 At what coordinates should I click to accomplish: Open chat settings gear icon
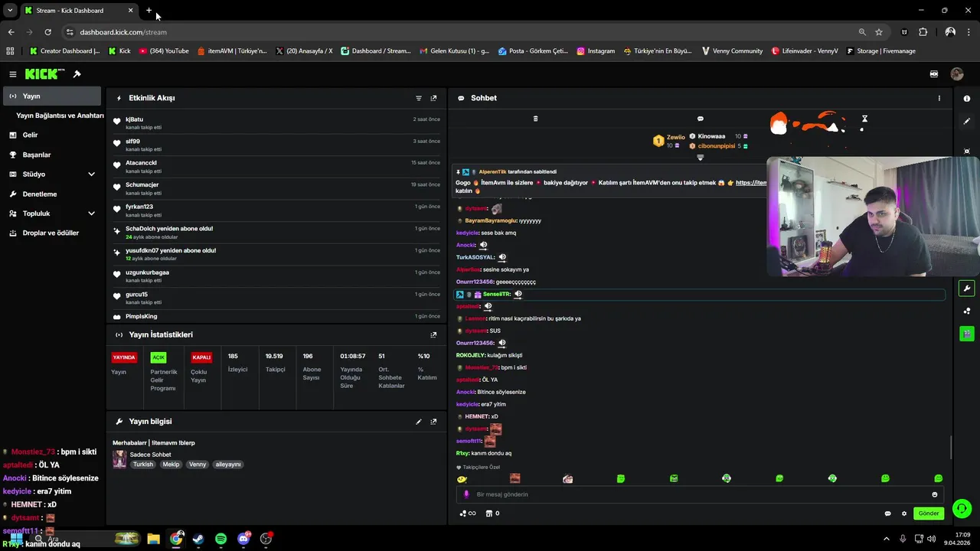[x=903, y=514]
